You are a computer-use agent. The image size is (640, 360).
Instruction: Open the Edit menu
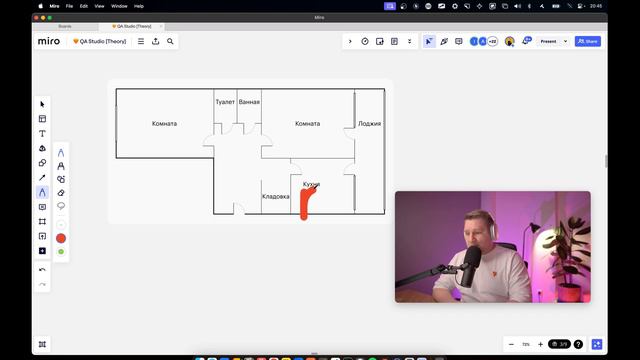(x=84, y=6)
